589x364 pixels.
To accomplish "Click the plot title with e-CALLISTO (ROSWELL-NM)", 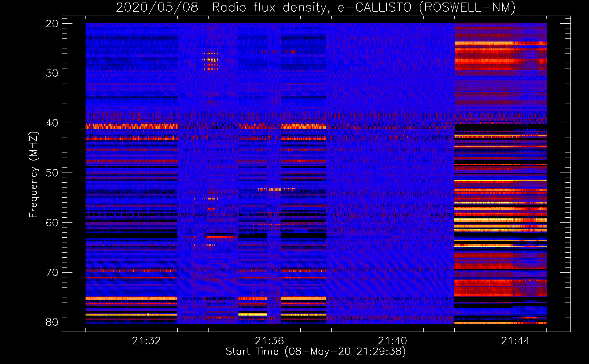I will click(316, 7).
